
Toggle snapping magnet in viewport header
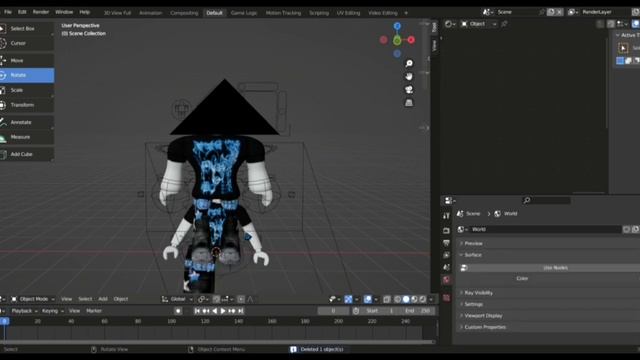point(216,300)
